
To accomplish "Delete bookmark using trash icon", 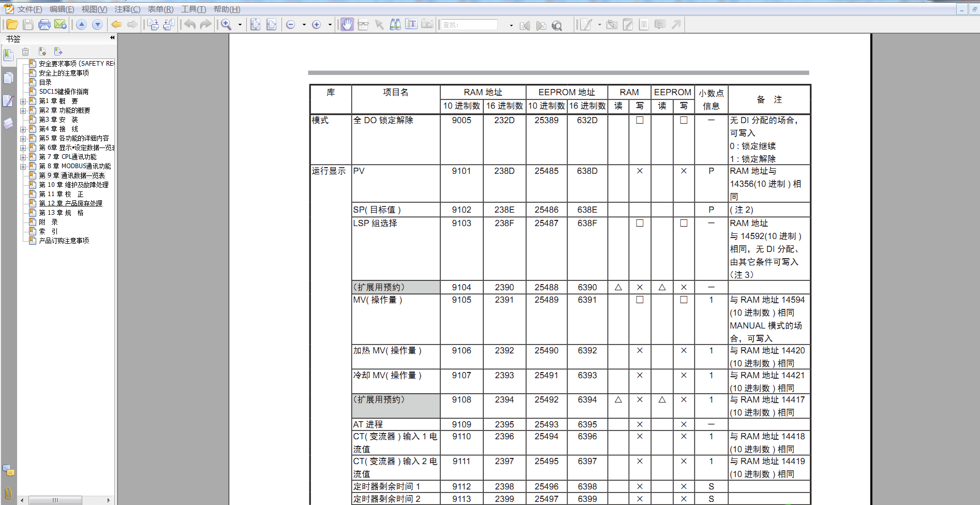I will (25, 52).
